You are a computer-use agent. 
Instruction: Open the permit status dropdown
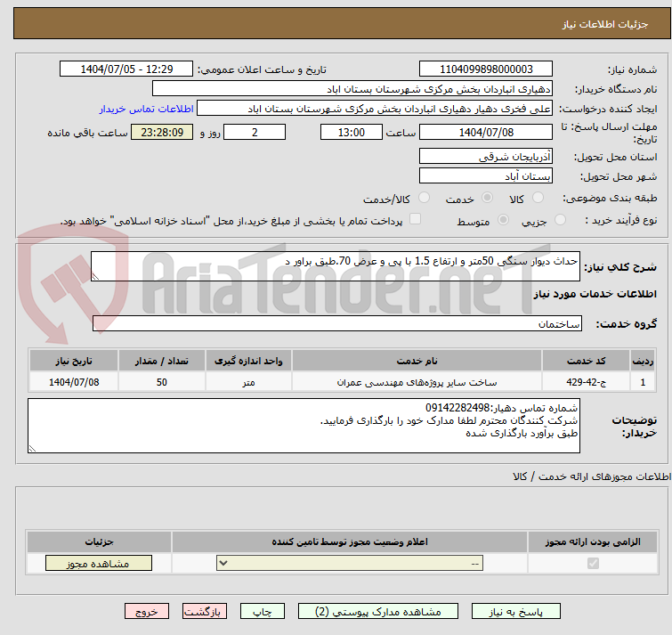coord(350,563)
